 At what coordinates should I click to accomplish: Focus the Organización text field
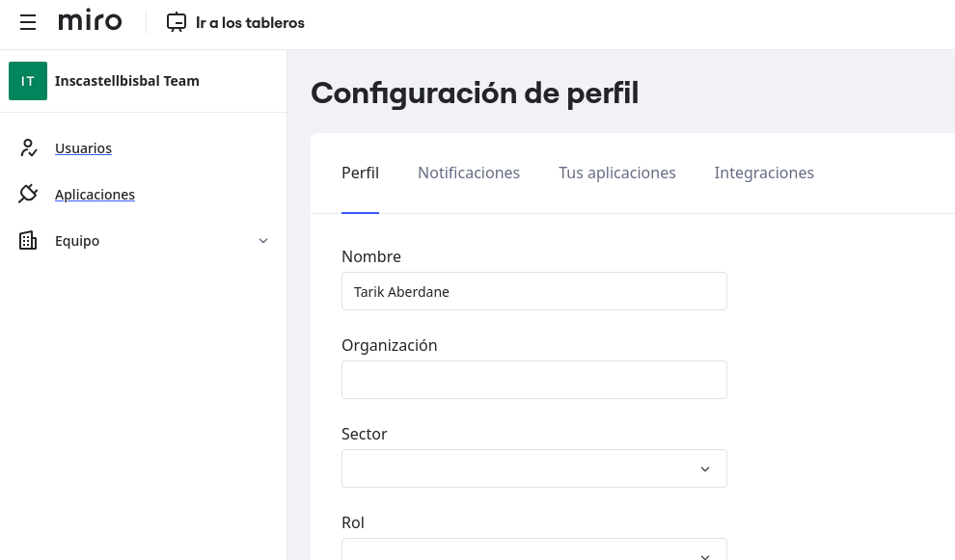click(x=533, y=380)
